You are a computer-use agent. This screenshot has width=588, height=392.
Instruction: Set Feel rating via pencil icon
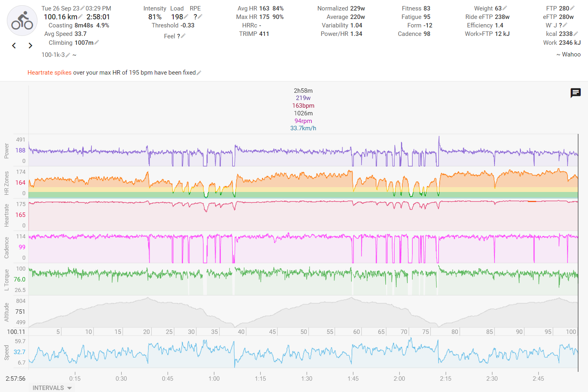pyautogui.click(x=183, y=36)
